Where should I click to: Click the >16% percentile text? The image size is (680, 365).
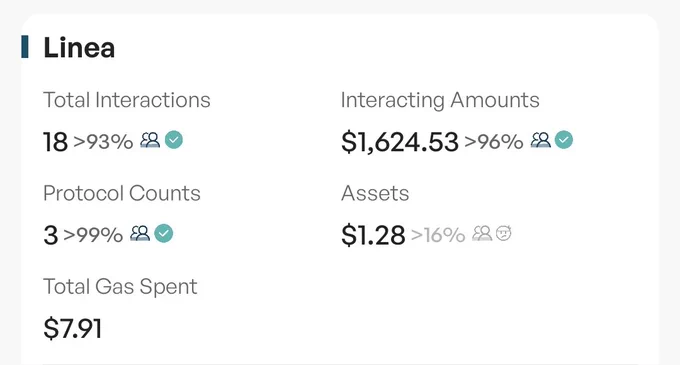[x=438, y=235]
